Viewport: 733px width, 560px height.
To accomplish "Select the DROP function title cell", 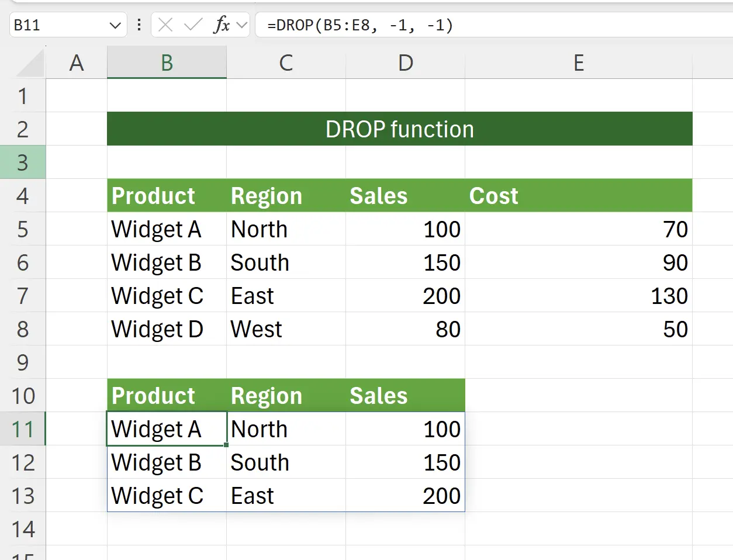I will 399,129.
